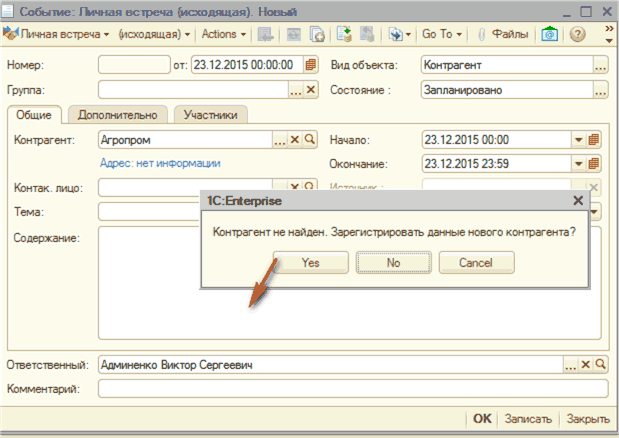Viewport: 619px width, 438px height.
Task: Open the Личная встреча type dropdown
Action: pos(56,34)
